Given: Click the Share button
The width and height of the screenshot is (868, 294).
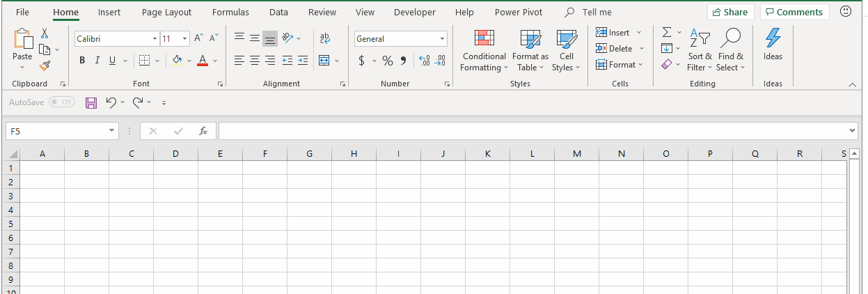Looking at the screenshot, I should point(730,12).
